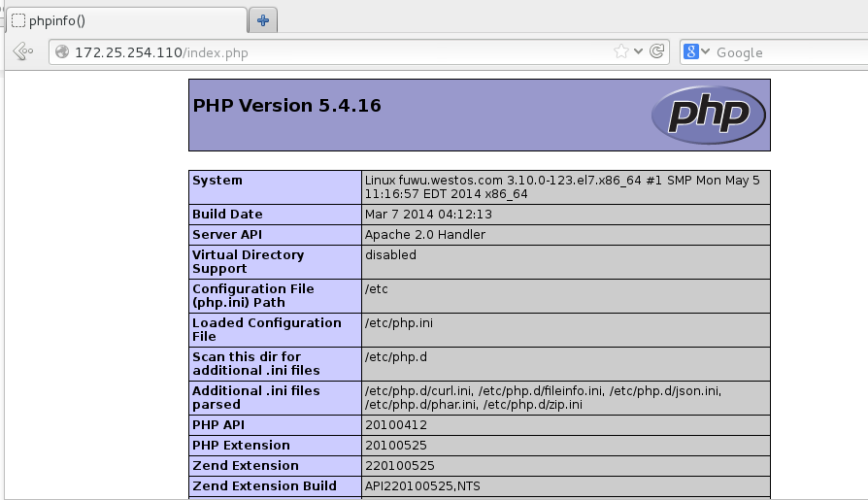Viewport: 868px width, 500px height.
Task: Click the PHP Extension label
Action: point(241,446)
